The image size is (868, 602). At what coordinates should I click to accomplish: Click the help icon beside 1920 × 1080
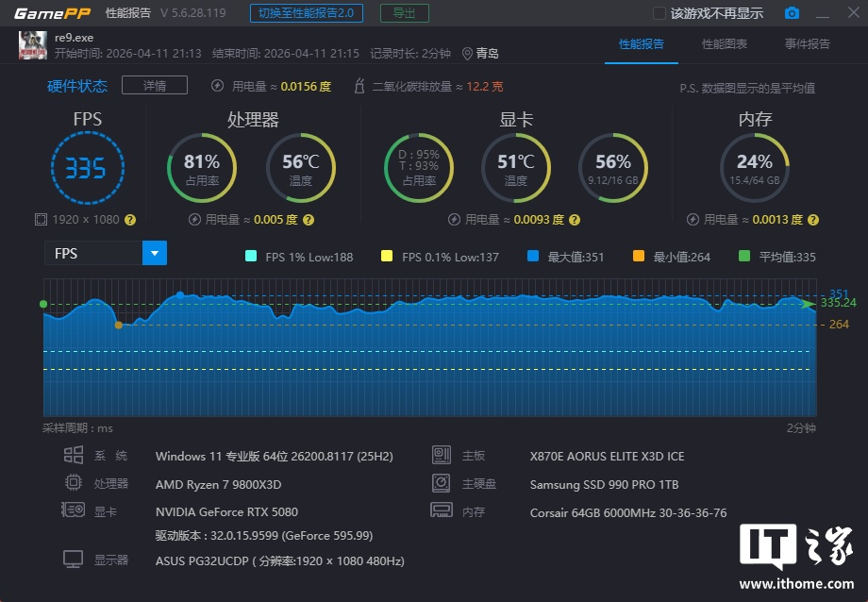130,220
